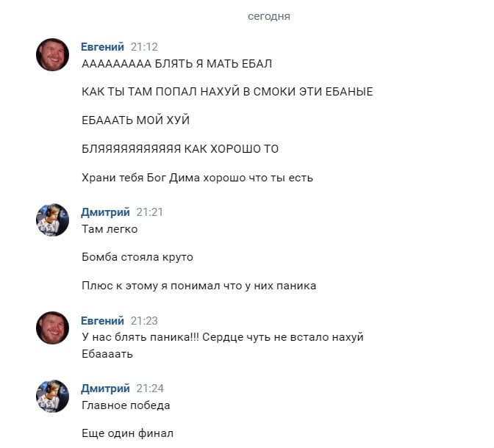The width and height of the screenshot is (494, 448).
Task: Select the 21:21 timestamp
Action: point(150,212)
